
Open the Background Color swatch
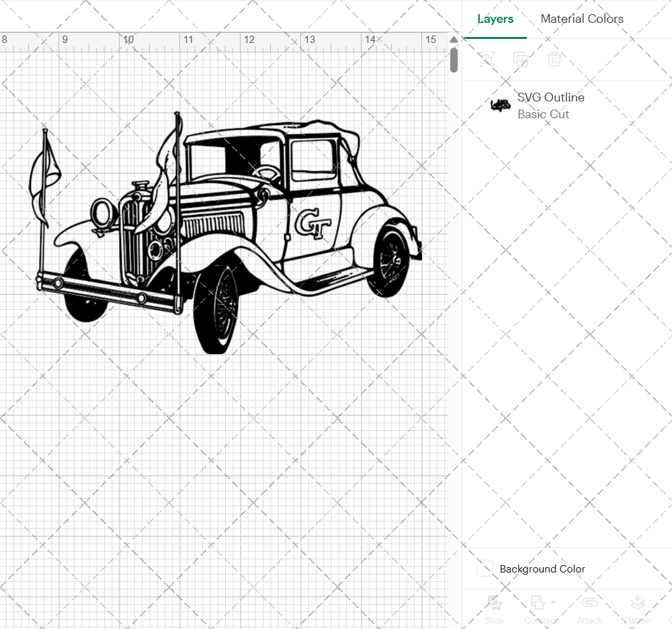pos(485,568)
